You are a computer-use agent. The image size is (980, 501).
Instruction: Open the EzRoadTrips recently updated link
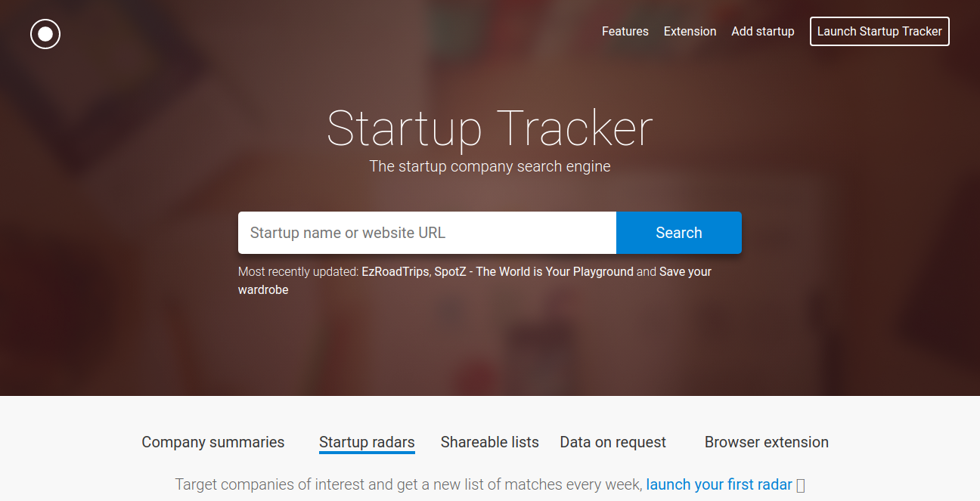click(x=395, y=272)
